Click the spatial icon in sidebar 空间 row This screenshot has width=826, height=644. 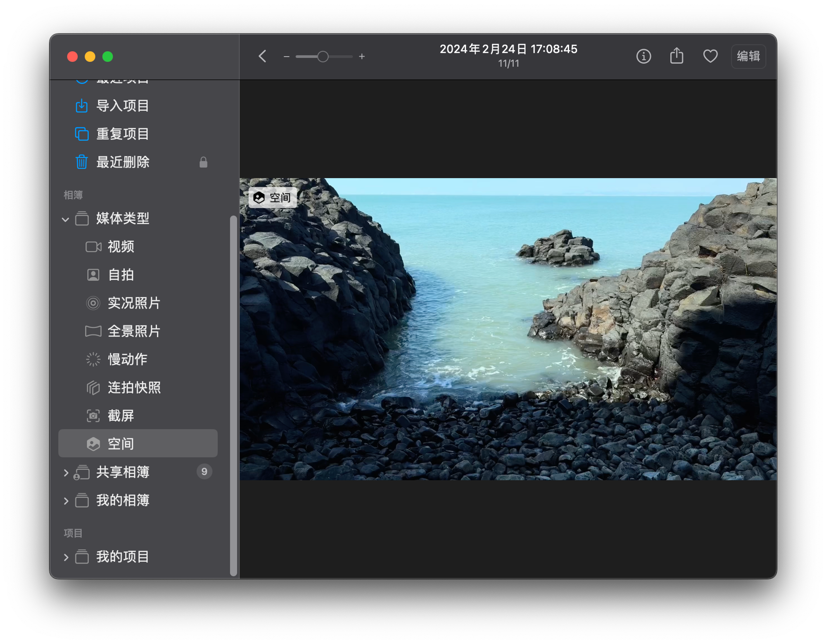pos(93,444)
